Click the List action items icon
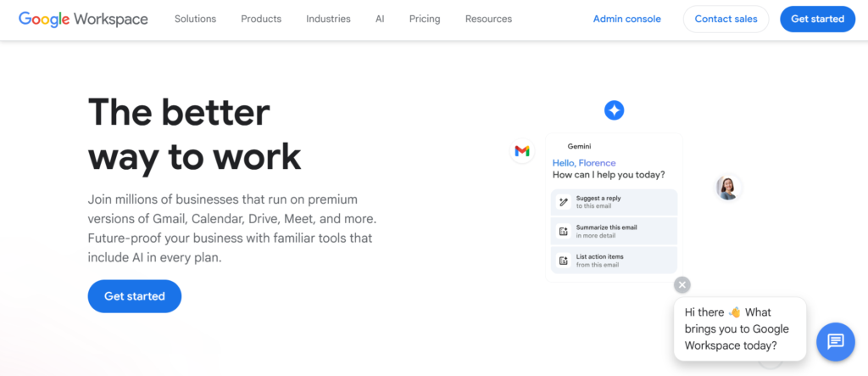Viewport: 868px width, 376px height. [x=563, y=261]
